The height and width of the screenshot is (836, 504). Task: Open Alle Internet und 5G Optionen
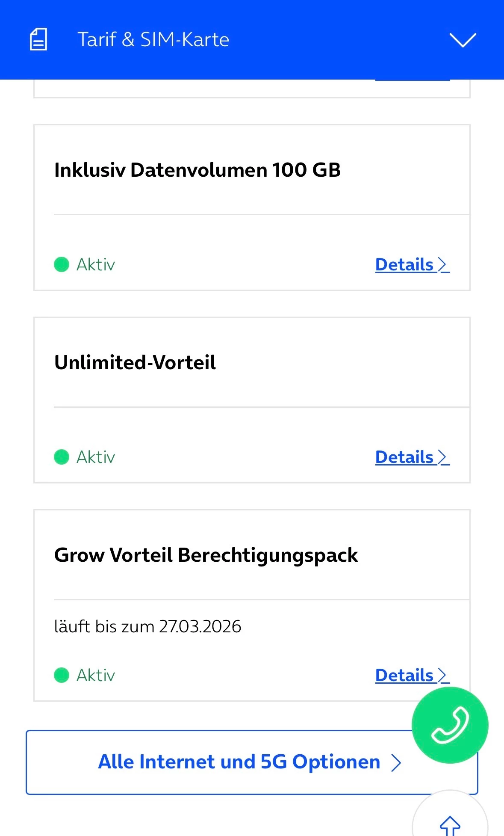point(239,762)
